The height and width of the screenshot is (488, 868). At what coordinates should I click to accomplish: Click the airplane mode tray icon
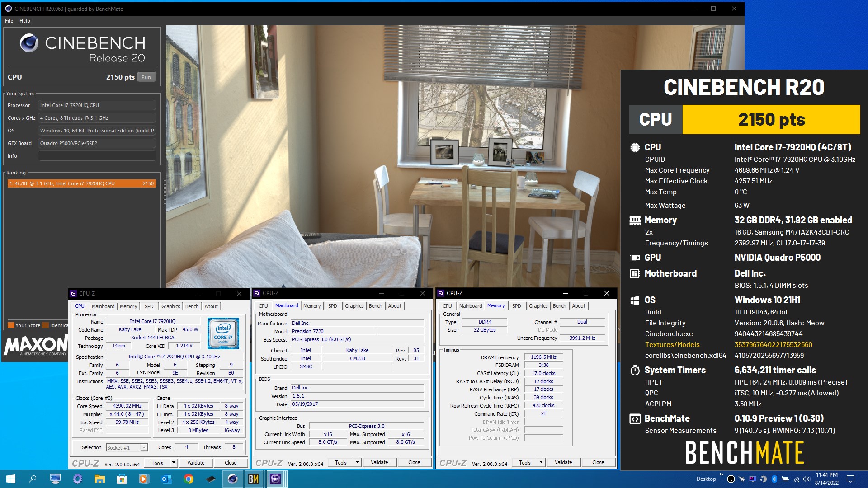click(742, 479)
